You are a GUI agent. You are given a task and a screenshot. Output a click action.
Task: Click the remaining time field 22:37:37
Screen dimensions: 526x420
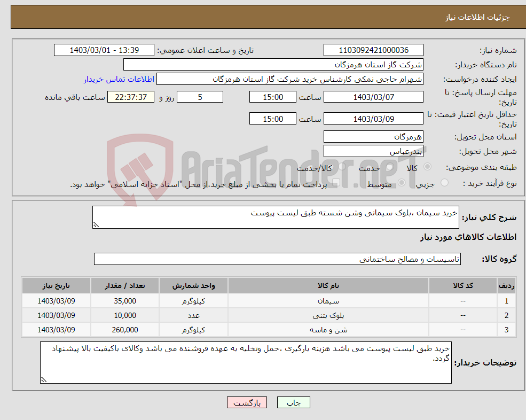pos(131,97)
